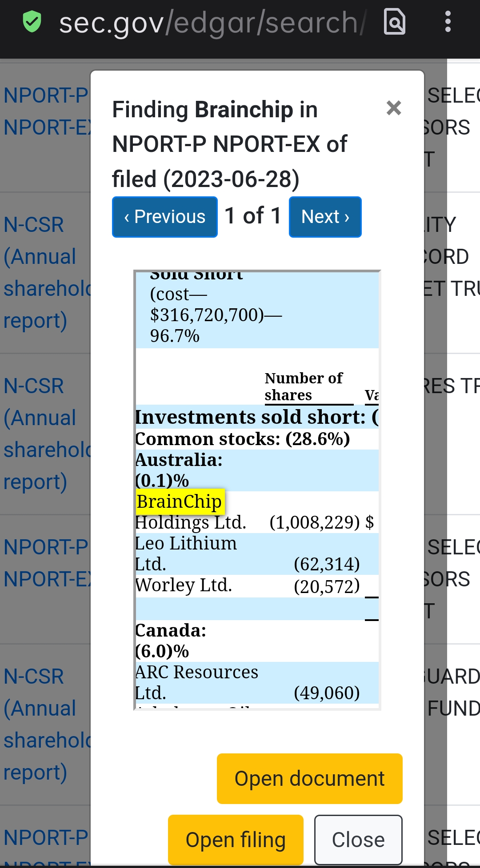The image size is (480, 868).
Task: Open the browser three-dot menu
Action: tap(448, 21)
